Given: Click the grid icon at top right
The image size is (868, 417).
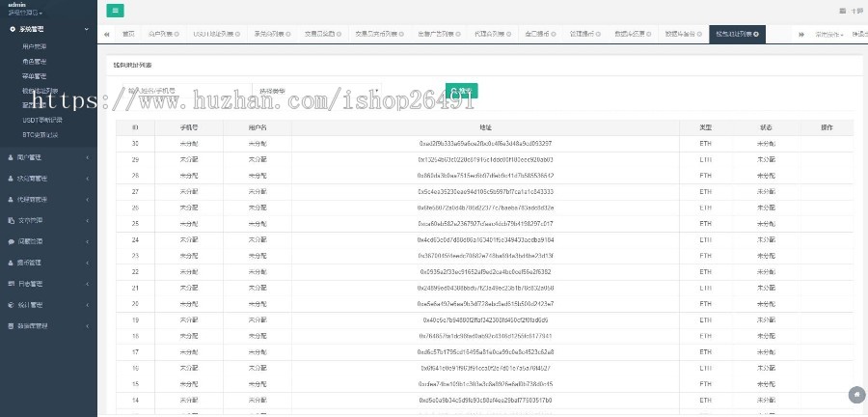Looking at the screenshot, I should pyautogui.click(x=843, y=11).
